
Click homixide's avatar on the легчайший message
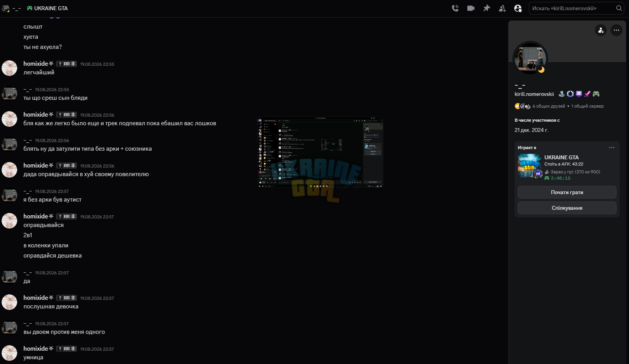pyautogui.click(x=9, y=68)
